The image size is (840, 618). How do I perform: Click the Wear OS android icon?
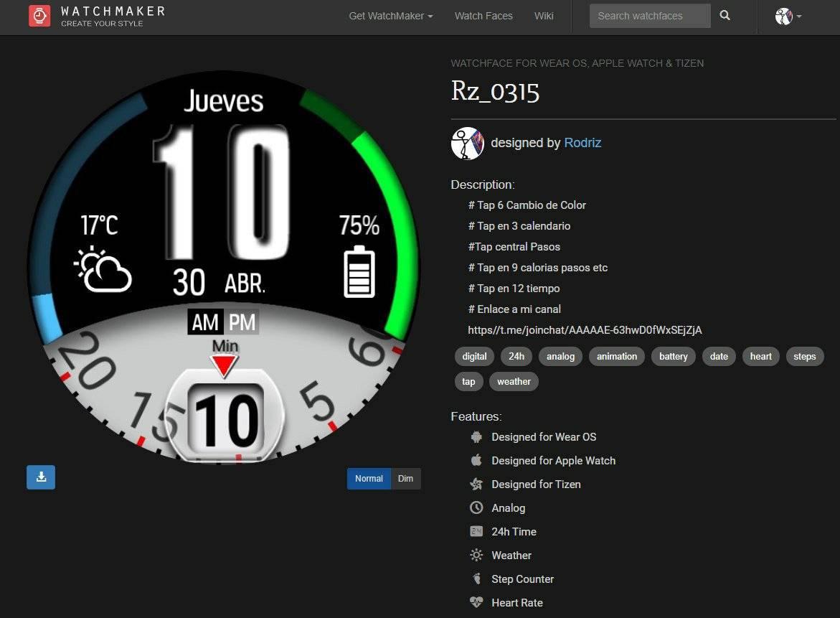point(476,437)
